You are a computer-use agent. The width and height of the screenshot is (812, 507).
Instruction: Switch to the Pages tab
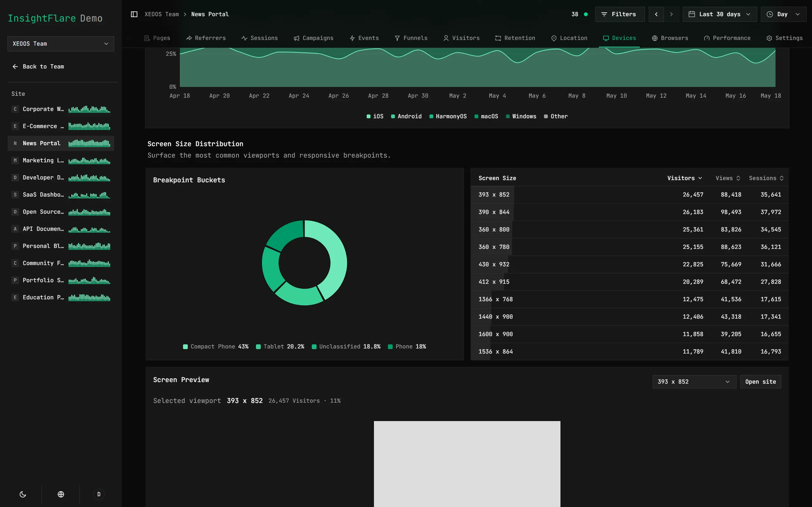(157, 38)
